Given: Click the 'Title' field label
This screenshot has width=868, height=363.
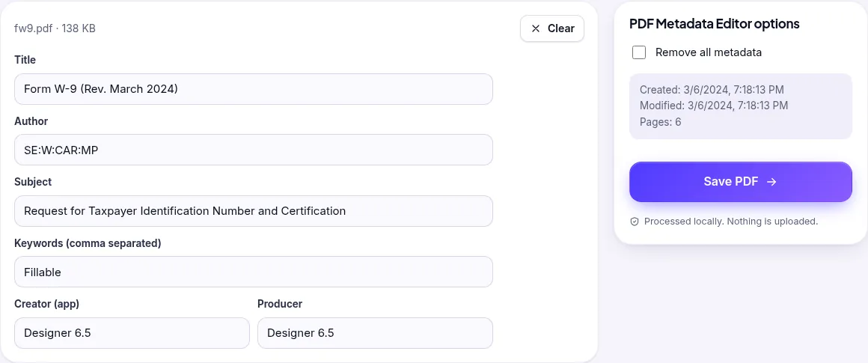Looking at the screenshot, I should 25,60.
